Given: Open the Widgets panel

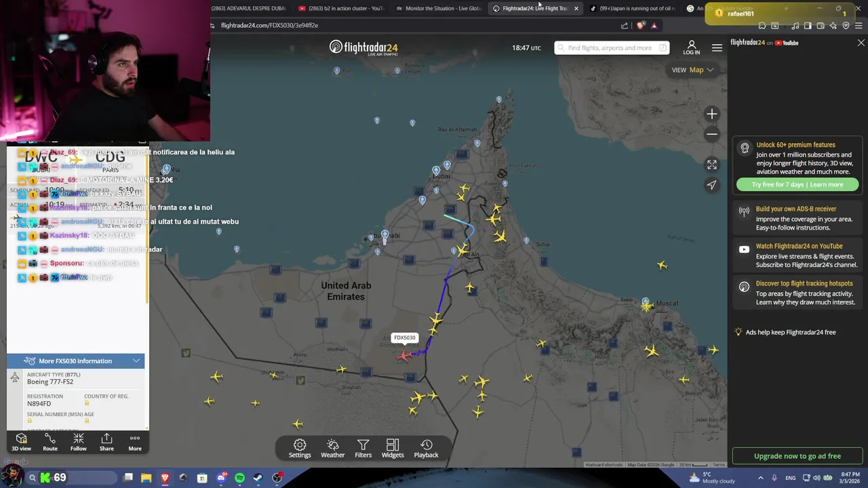Looking at the screenshot, I should click(x=393, y=449).
